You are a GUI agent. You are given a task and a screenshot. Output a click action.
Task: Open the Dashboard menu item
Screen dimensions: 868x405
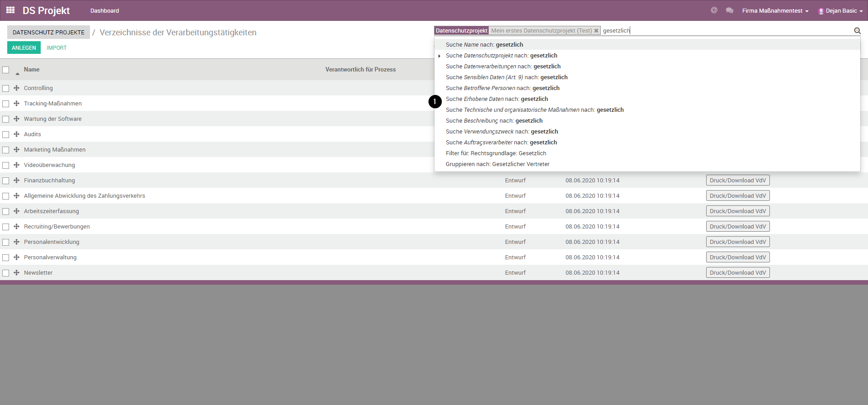pyautogui.click(x=104, y=11)
